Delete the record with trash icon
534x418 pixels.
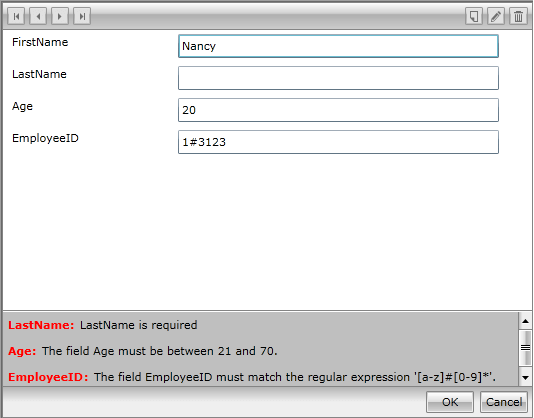click(518, 16)
